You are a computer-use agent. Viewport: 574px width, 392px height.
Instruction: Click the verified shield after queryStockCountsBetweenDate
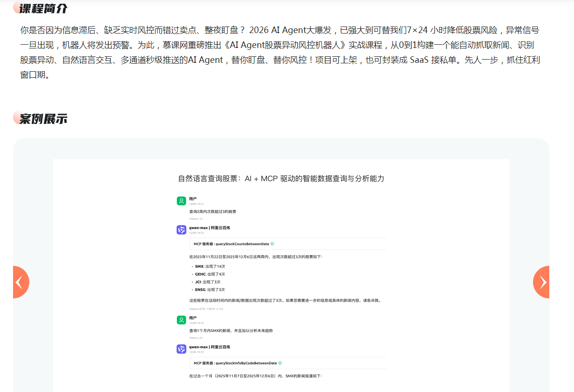tap(272, 244)
